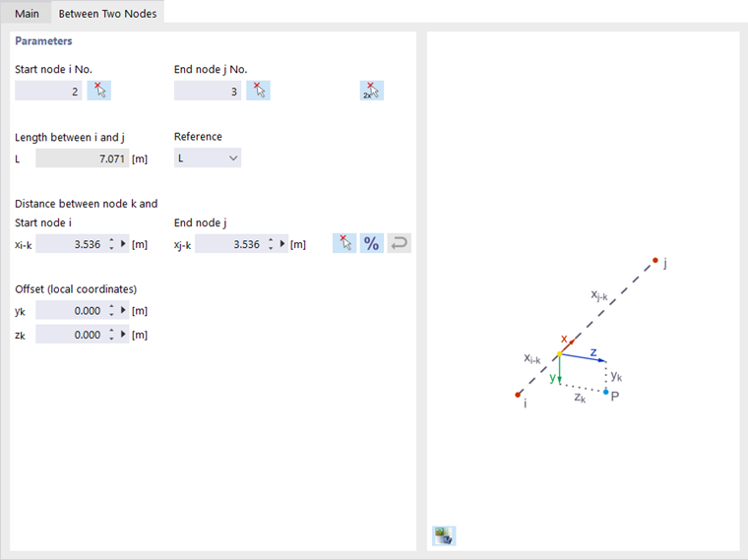Click the reverse direction arrow button

(399, 243)
